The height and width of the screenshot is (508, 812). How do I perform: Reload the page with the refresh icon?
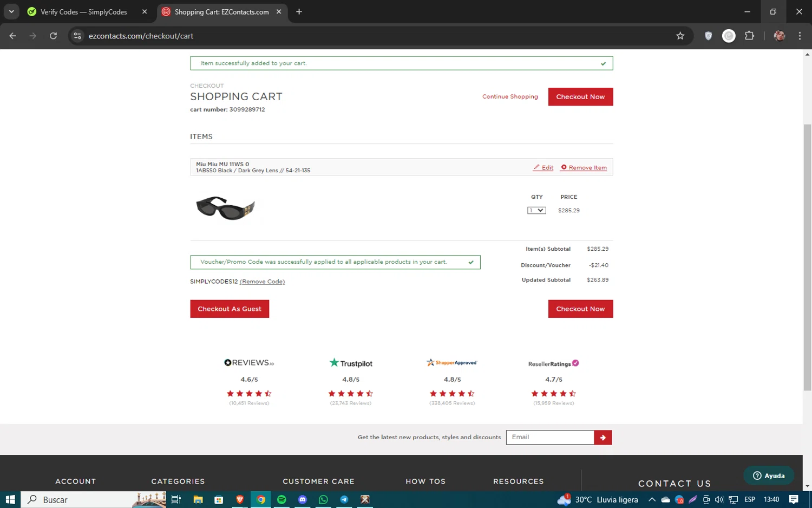(53, 36)
